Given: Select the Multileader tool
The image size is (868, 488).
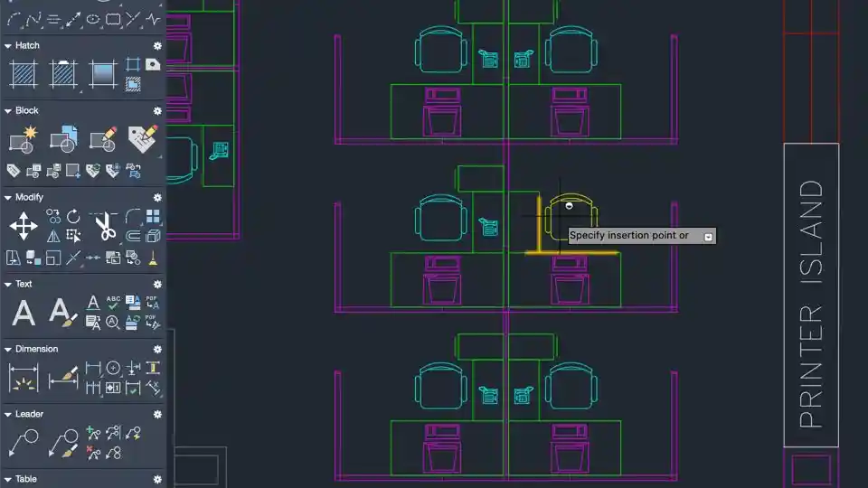Looking at the screenshot, I should (x=24, y=443).
